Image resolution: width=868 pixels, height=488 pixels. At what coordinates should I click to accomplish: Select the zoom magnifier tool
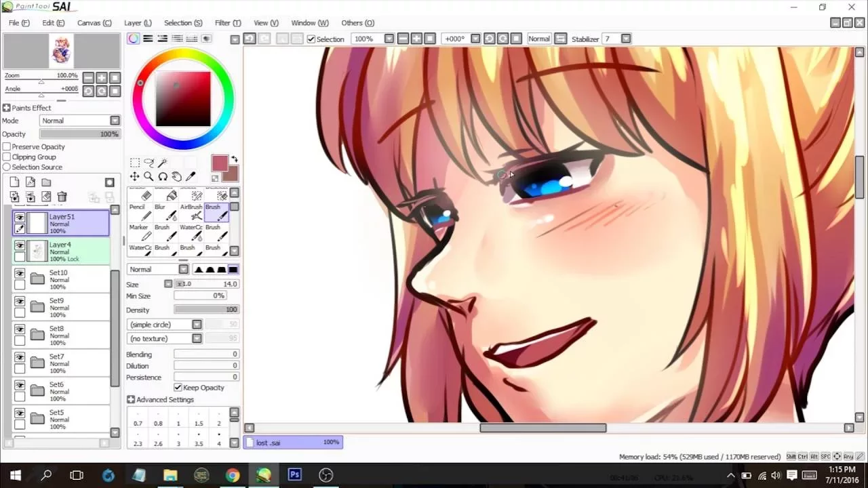click(149, 176)
